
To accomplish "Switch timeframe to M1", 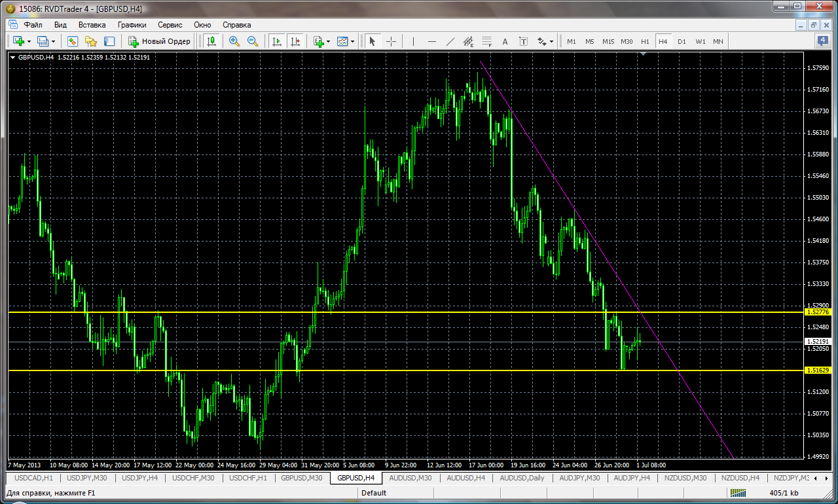I will click(572, 41).
